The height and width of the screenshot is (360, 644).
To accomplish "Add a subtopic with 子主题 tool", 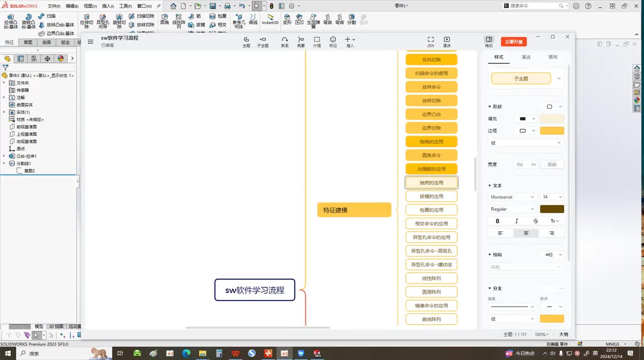I will click(x=263, y=42).
